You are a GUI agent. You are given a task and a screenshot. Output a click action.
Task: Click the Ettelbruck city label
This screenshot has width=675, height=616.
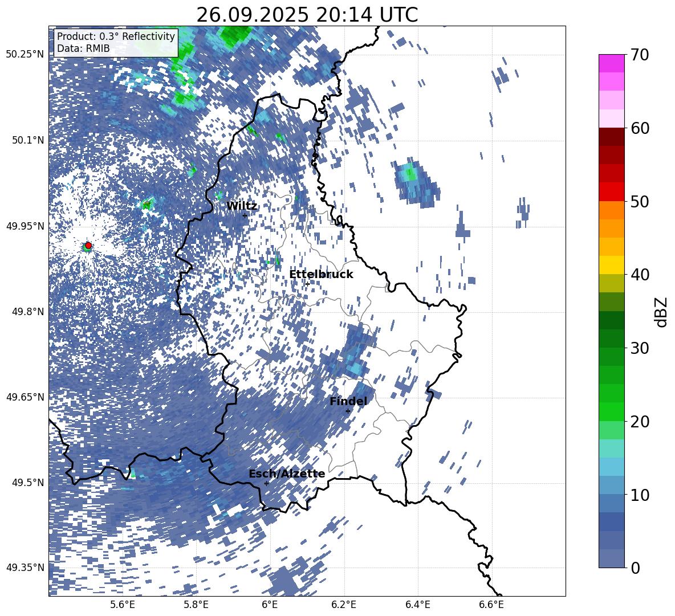(x=321, y=274)
